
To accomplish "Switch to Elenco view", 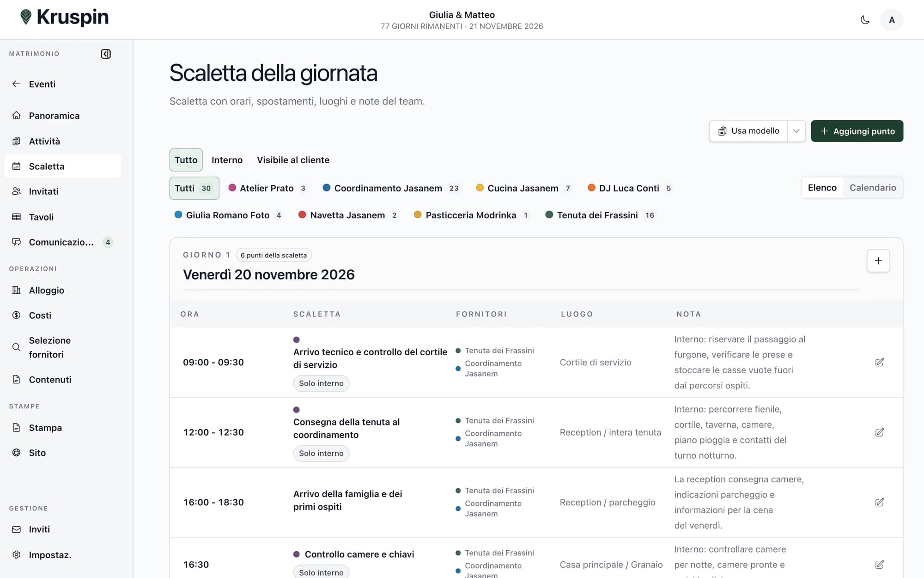I will [822, 188].
